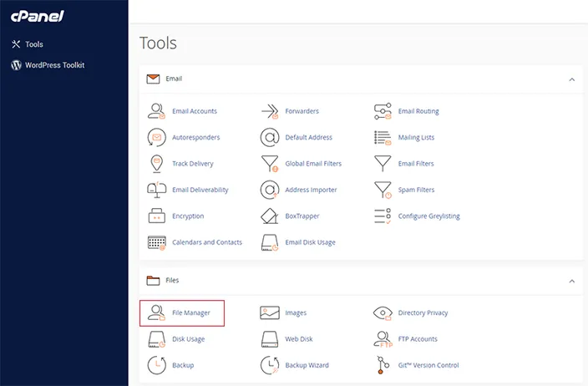Open the Disk Usage link
Image resolution: width=588 pixels, height=386 pixels.
click(x=188, y=339)
